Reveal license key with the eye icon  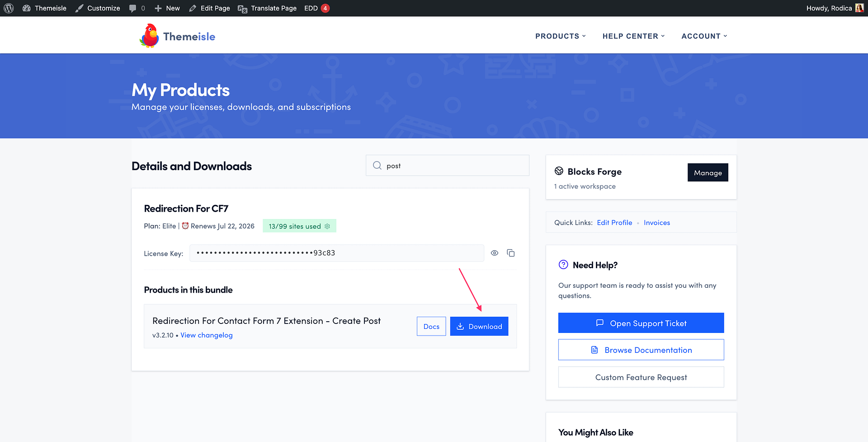click(495, 253)
